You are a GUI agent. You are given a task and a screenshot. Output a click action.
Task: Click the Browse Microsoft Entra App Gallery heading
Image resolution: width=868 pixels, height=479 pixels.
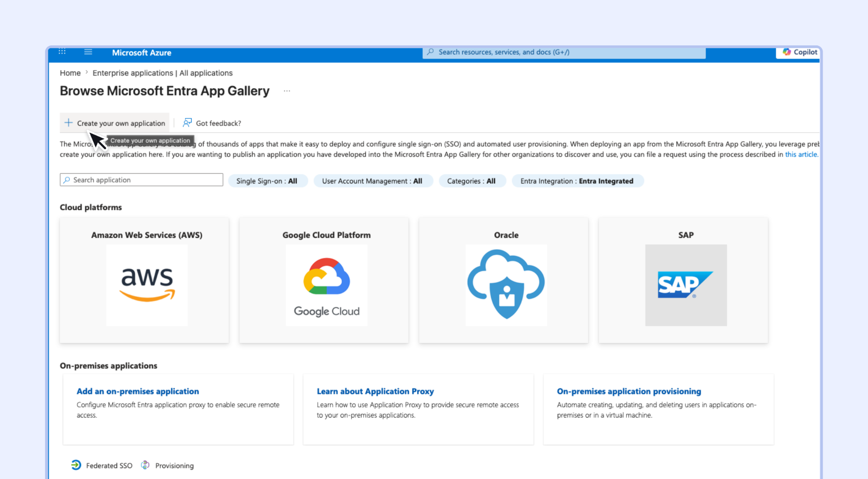(x=165, y=91)
